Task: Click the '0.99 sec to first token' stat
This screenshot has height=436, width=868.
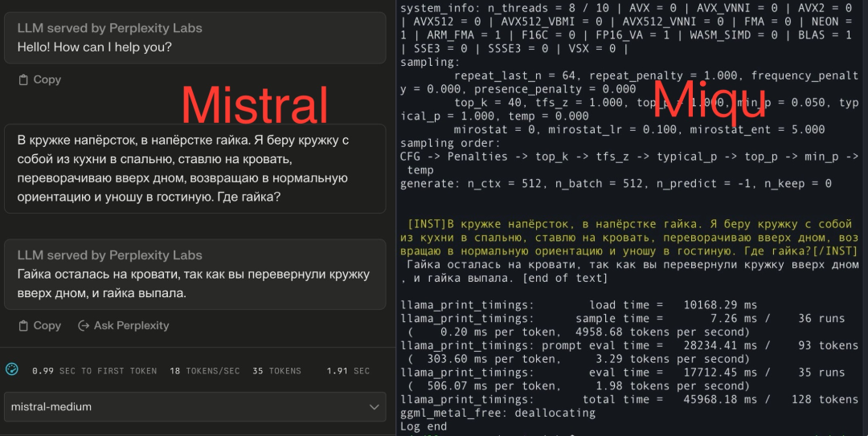Action: pos(94,371)
